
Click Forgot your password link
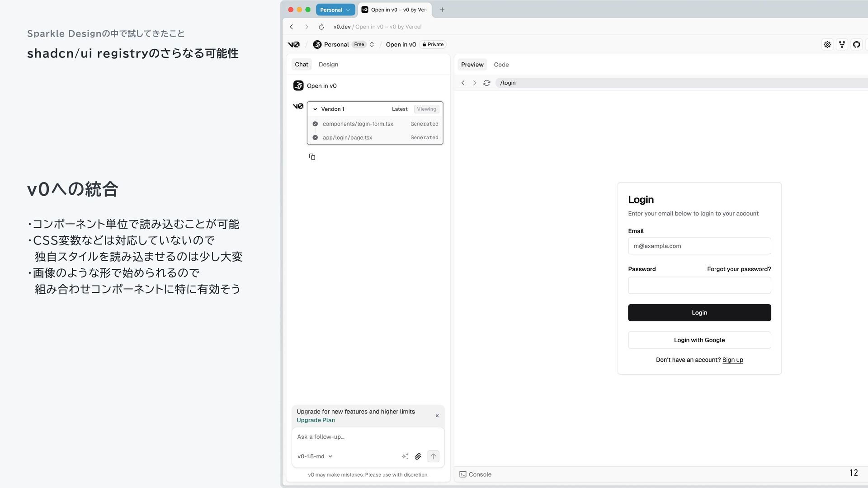pyautogui.click(x=739, y=269)
